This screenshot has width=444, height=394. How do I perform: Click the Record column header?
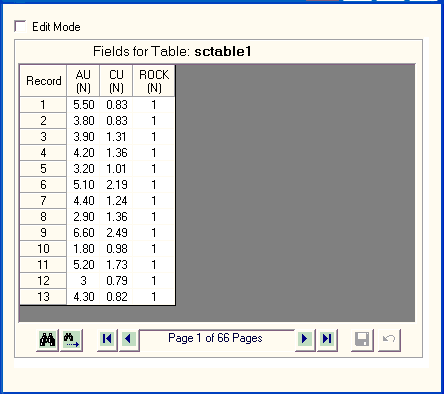coord(43,81)
